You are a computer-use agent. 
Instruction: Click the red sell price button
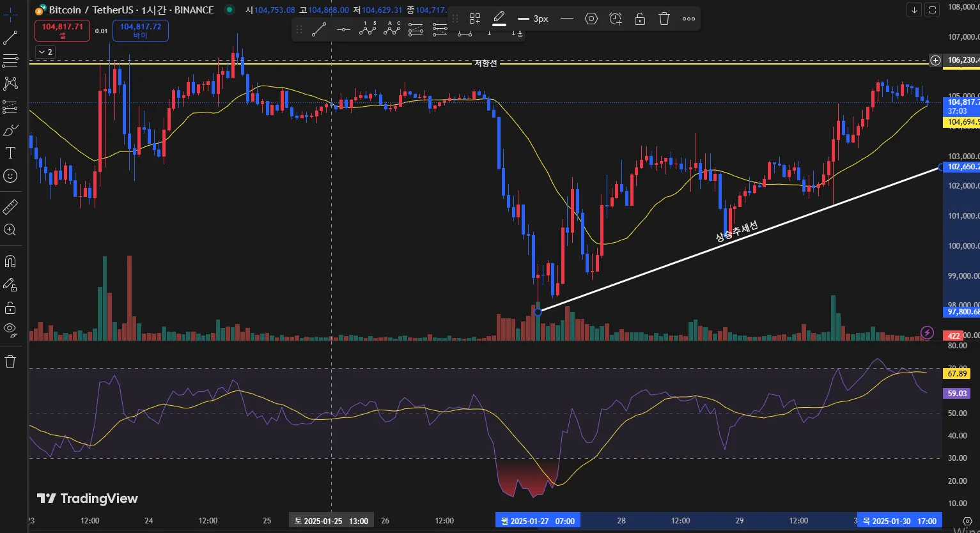click(63, 31)
